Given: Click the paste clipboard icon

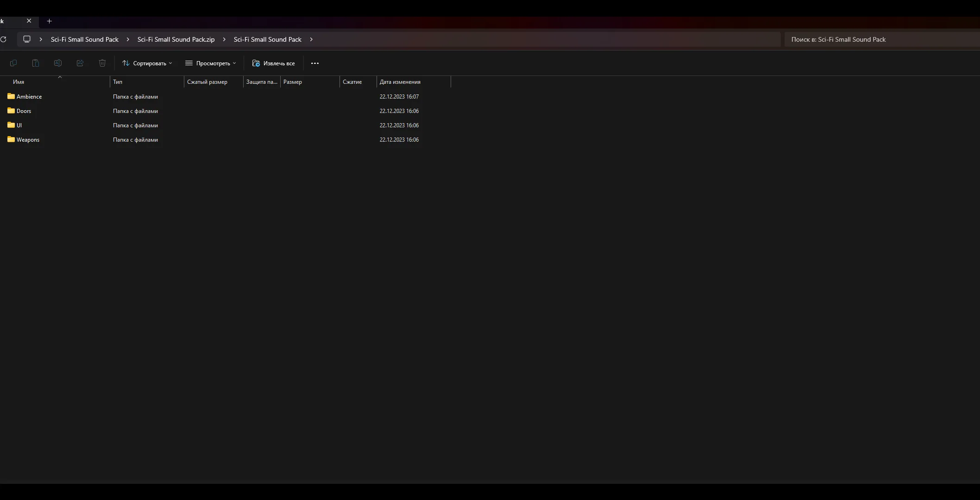Looking at the screenshot, I should click(x=36, y=63).
